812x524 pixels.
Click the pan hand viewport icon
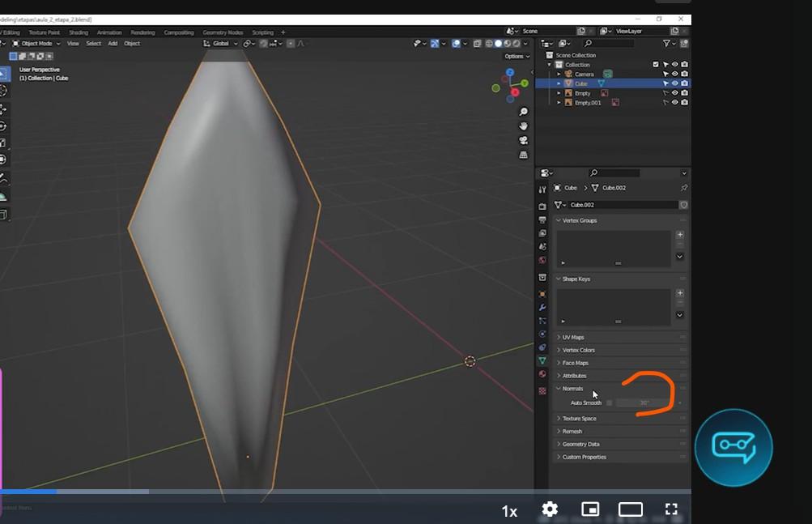[524, 126]
